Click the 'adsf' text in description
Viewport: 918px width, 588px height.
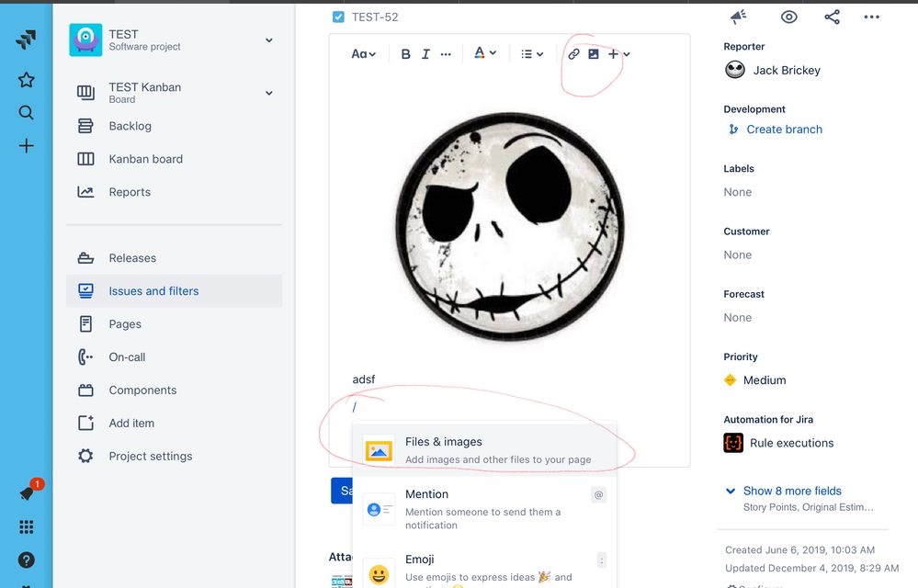[364, 379]
